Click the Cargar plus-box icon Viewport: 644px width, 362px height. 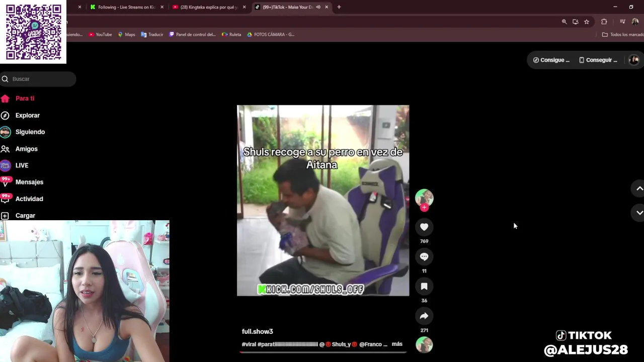5,215
